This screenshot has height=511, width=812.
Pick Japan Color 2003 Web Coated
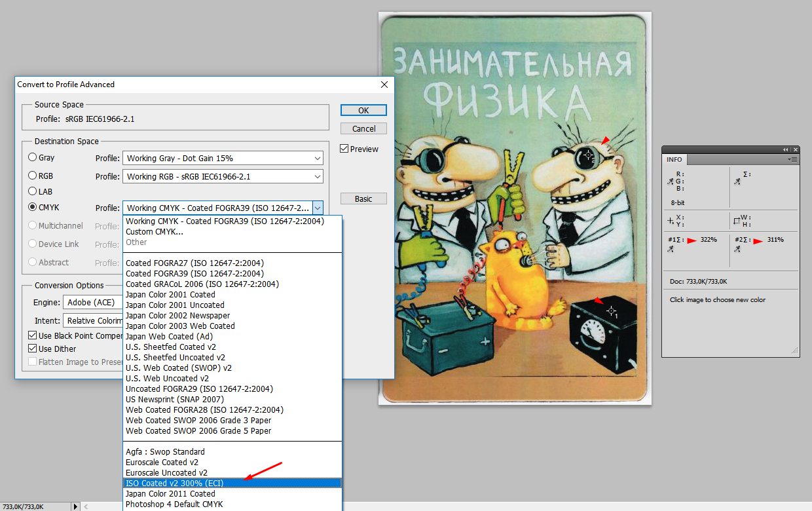[232, 326]
